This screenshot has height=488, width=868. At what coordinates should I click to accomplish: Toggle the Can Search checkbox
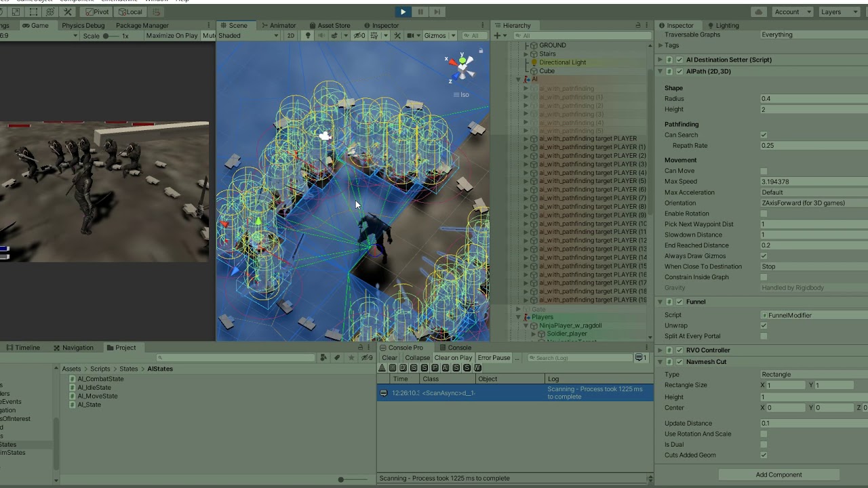(x=764, y=135)
